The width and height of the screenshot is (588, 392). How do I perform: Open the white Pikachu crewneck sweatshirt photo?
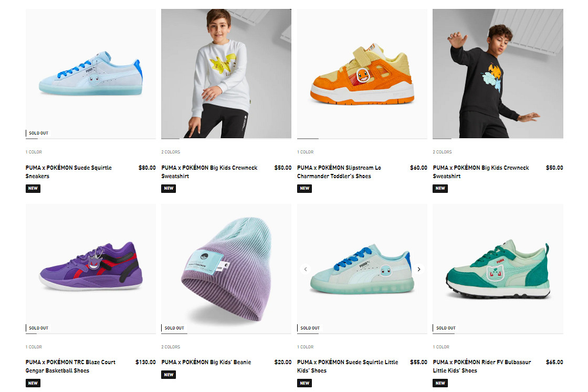pos(226,74)
